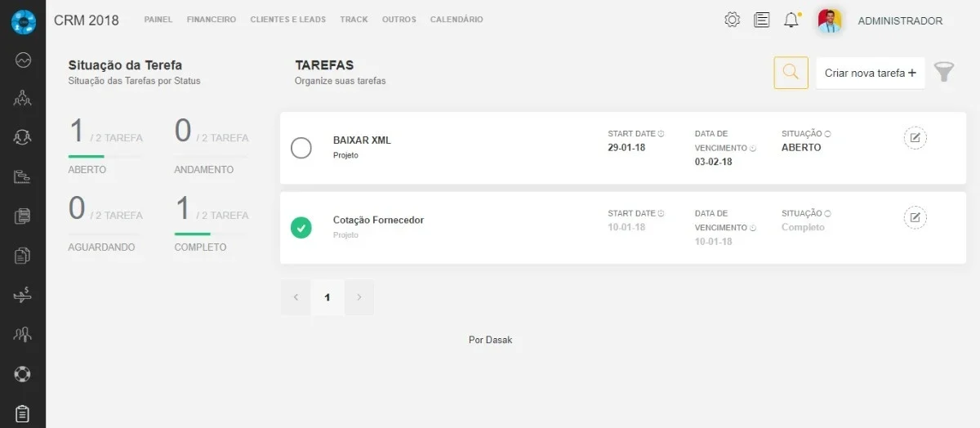Open the FINANCEIRO menu

pyautogui.click(x=212, y=20)
